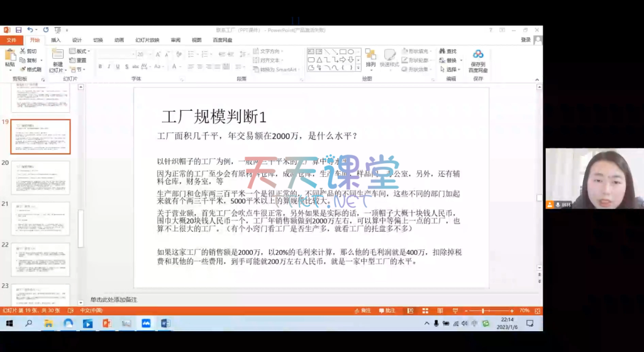Click the Login (登录) link
644x352 pixels.
point(526,40)
